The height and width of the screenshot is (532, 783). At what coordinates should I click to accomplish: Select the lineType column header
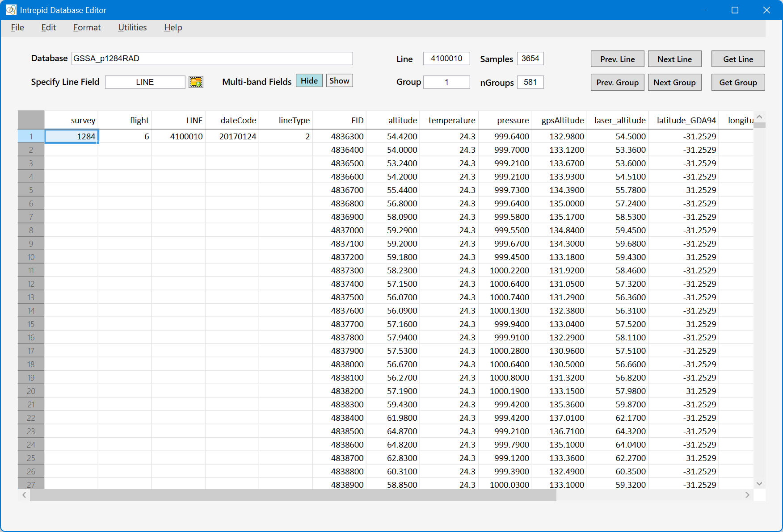[286, 120]
